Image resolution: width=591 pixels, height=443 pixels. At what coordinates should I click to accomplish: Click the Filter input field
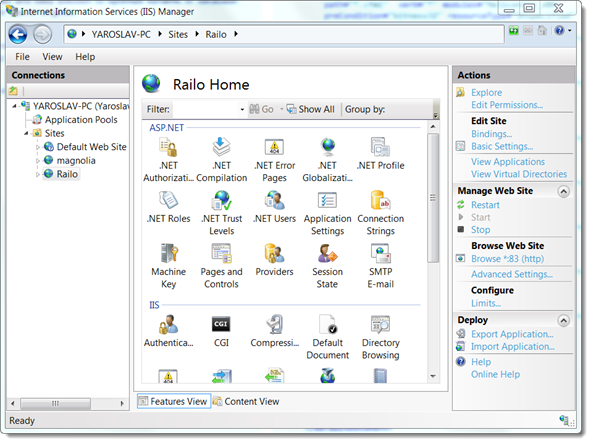pos(205,110)
